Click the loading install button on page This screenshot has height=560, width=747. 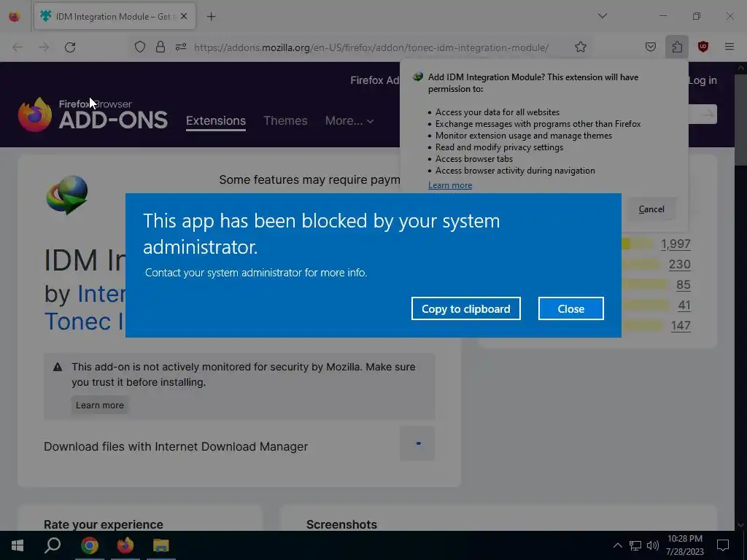417,443
